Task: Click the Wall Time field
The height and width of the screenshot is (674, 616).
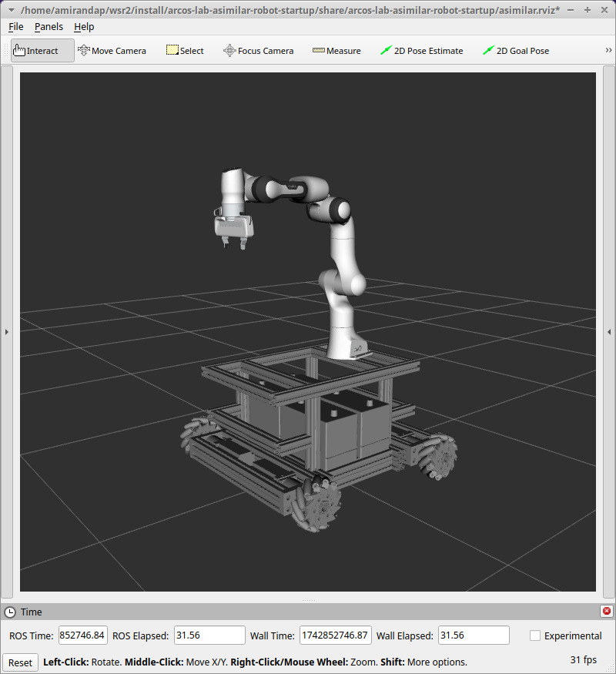Action: tap(335, 635)
